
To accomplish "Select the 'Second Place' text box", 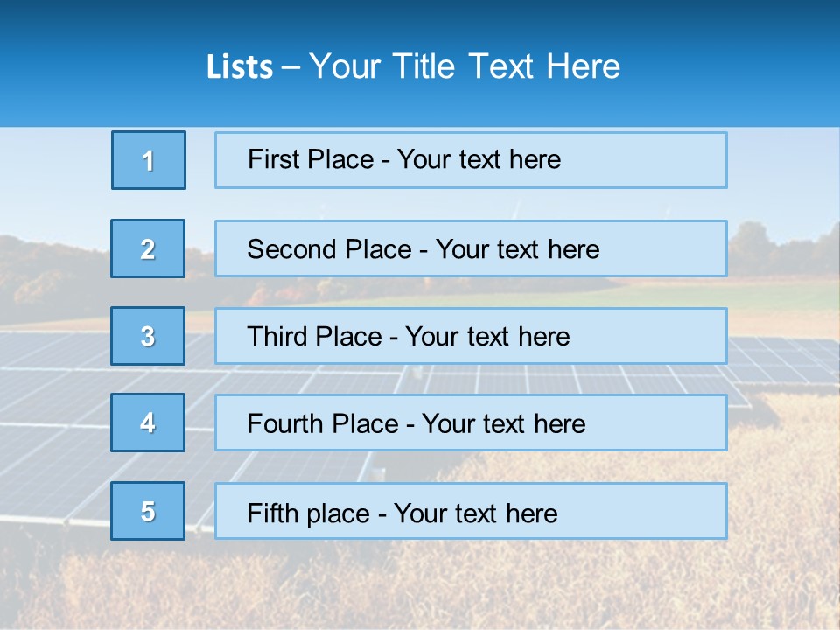I will (471, 248).
